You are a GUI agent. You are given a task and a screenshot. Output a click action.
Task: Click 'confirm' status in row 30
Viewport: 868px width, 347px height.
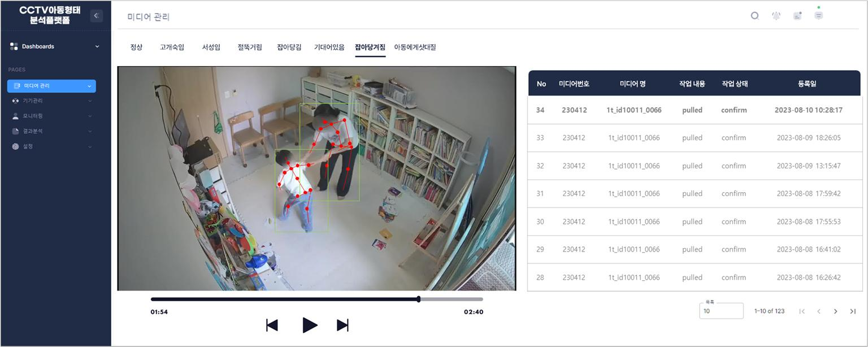pos(734,222)
